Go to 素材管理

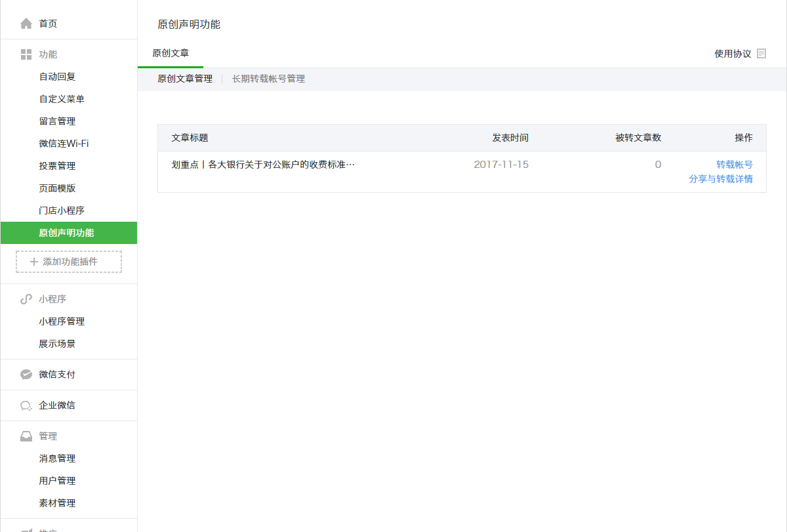[x=57, y=503]
